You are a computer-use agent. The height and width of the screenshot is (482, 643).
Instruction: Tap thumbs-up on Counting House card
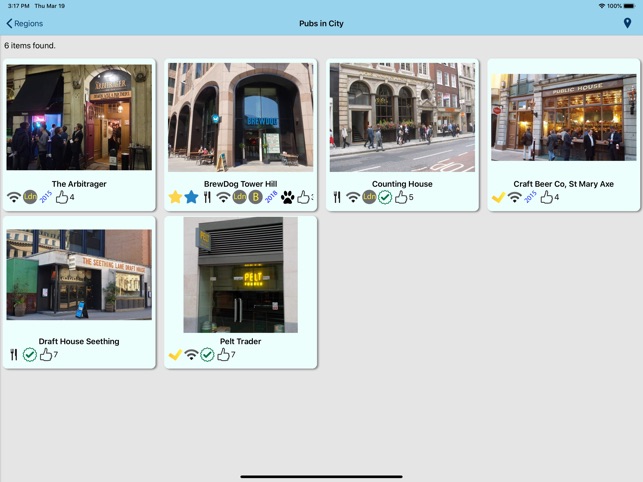click(401, 197)
